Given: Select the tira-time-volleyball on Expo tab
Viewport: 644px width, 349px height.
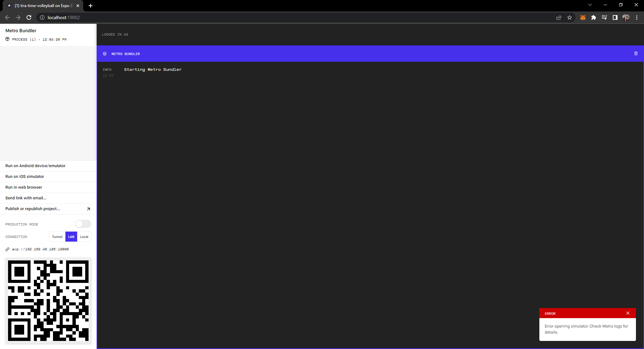Looking at the screenshot, I should click(x=43, y=6).
